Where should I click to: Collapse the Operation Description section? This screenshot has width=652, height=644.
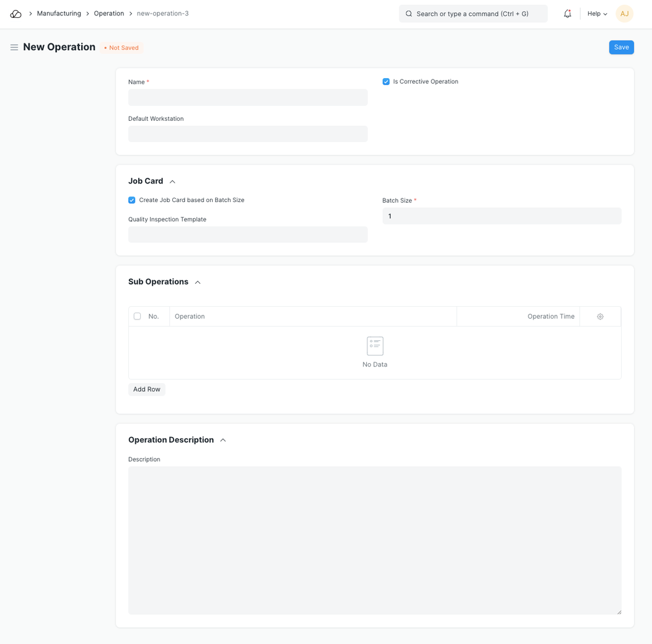223,440
